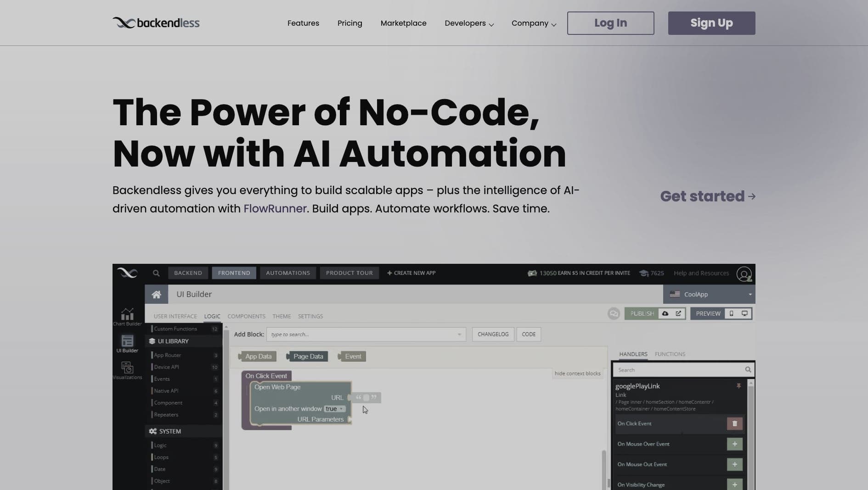Switch to the BACKEND tab
868x490 pixels.
[188, 273]
